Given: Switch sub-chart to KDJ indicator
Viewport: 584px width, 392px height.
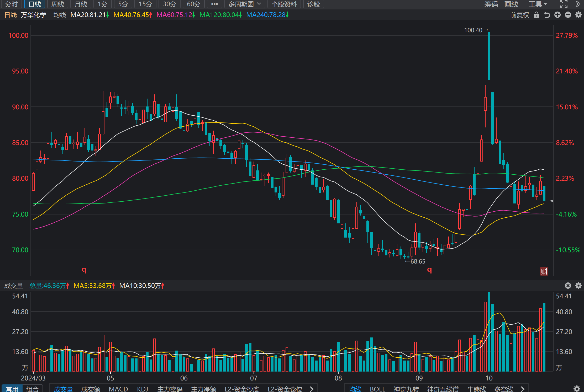Looking at the screenshot, I should pos(143,389).
